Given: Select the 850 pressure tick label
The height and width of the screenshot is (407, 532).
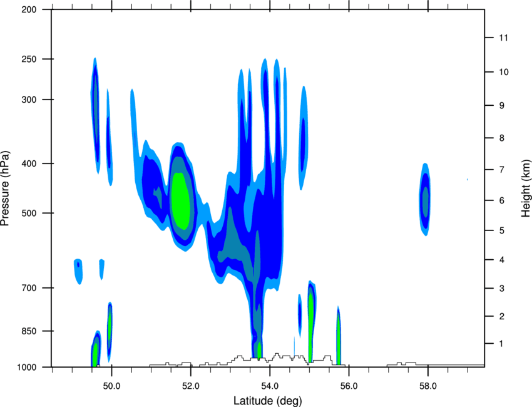Looking at the screenshot, I should [x=29, y=331].
